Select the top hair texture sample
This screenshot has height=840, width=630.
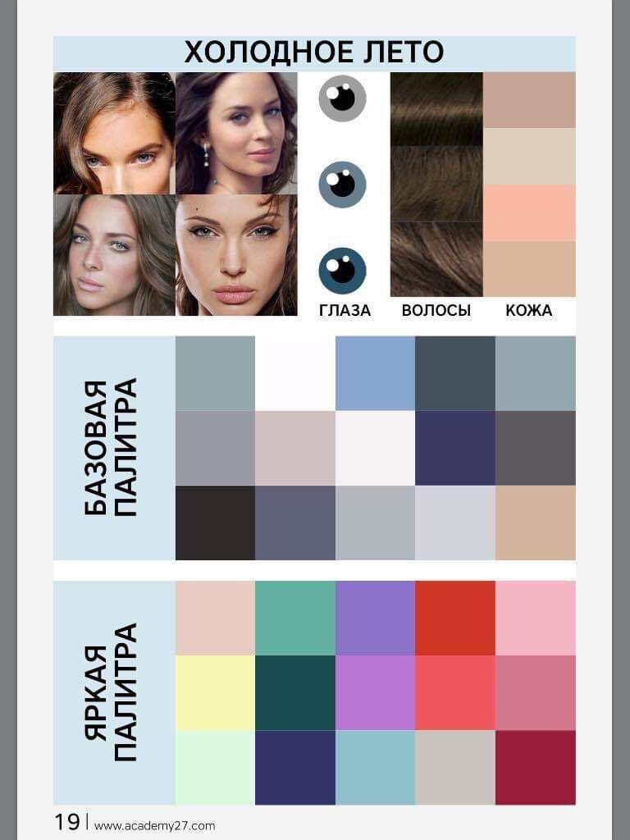(436, 109)
